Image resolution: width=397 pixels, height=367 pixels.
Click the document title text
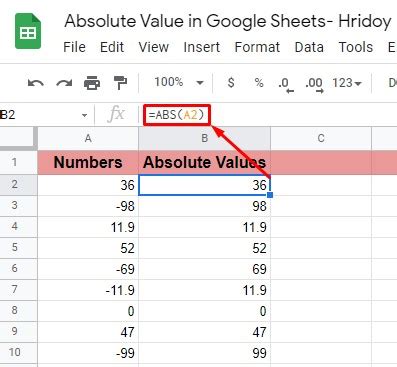point(228,21)
